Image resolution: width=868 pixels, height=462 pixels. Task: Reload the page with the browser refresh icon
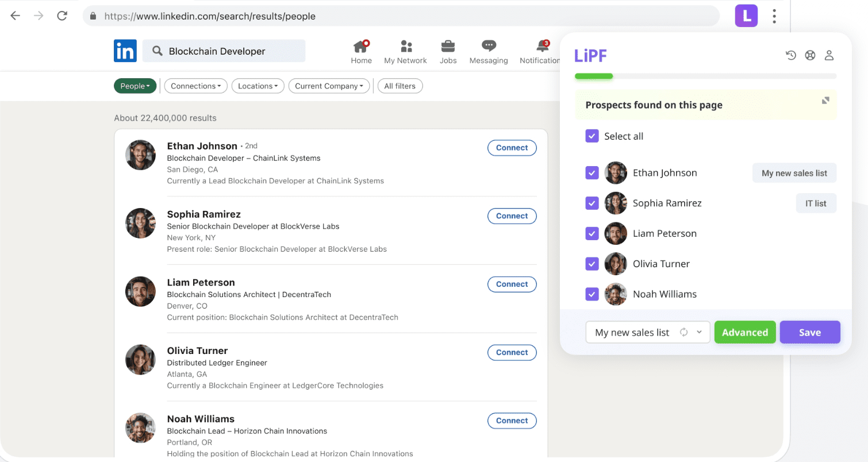62,16
